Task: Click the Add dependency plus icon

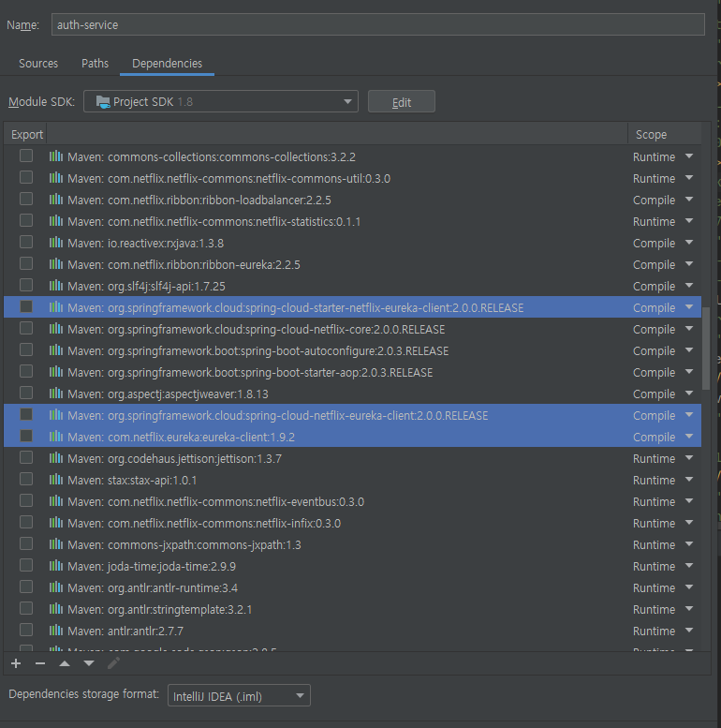Action: [16, 663]
